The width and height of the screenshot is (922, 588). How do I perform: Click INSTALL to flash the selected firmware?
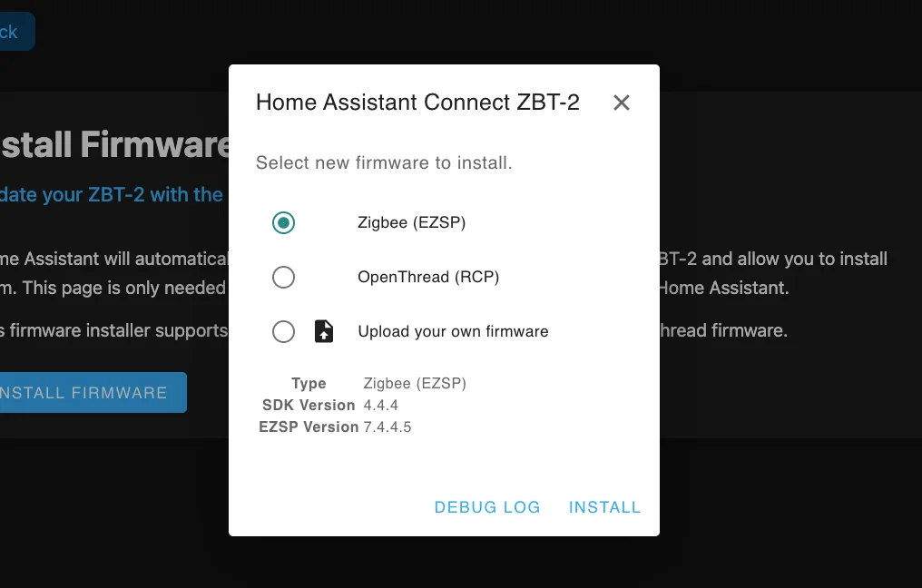[x=604, y=506]
